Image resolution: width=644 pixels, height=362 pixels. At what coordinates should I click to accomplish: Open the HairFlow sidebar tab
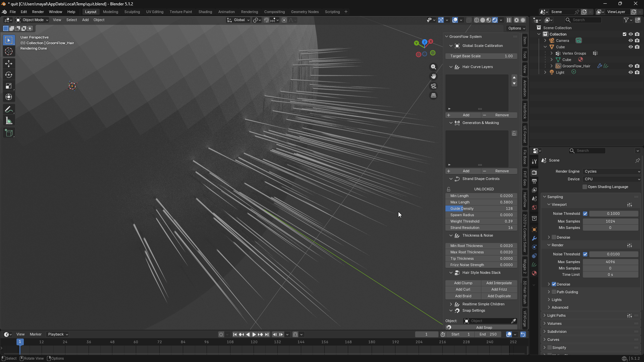[x=525, y=200]
